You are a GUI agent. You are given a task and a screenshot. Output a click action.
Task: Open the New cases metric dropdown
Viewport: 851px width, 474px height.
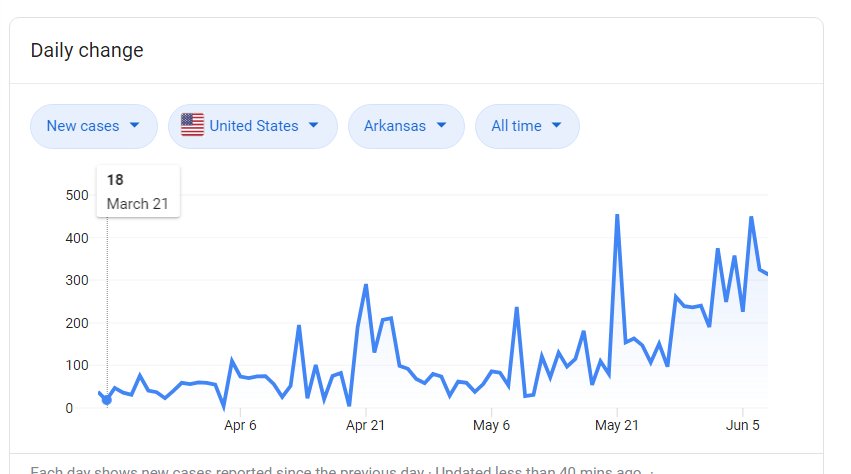(94, 126)
